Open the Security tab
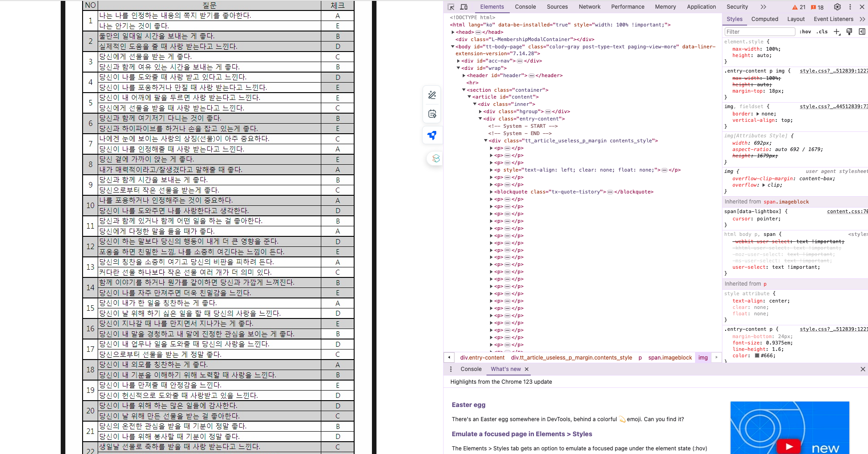The image size is (868, 454). pyautogui.click(x=737, y=7)
